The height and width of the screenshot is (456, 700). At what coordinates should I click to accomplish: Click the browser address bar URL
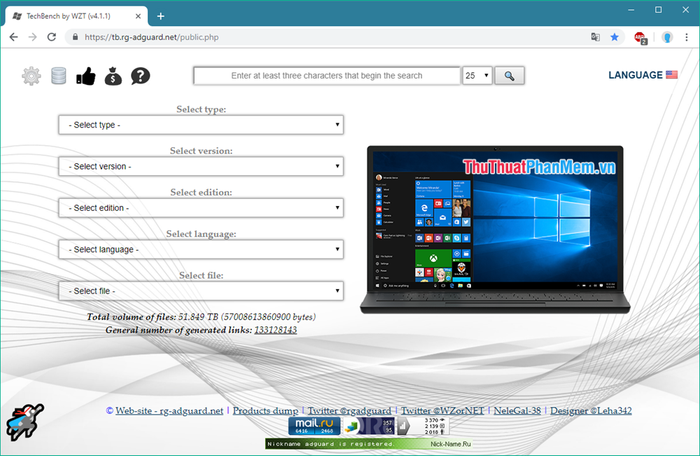point(152,37)
